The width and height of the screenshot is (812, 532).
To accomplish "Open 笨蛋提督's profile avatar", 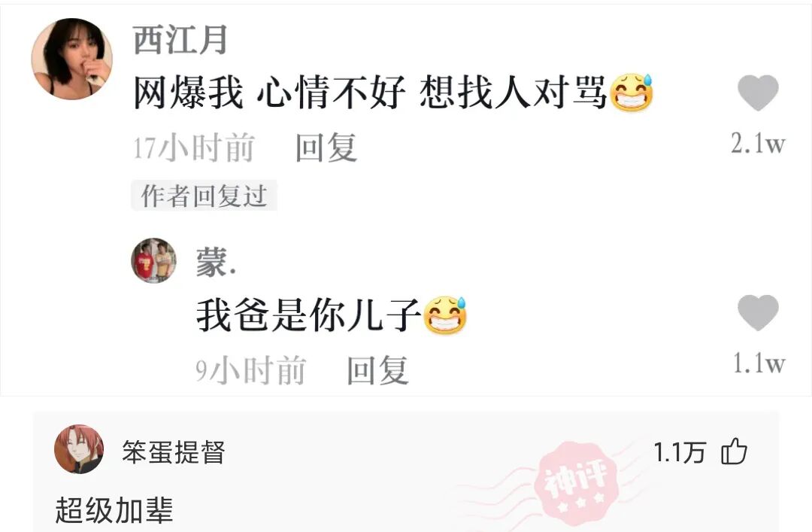I will point(79,449).
